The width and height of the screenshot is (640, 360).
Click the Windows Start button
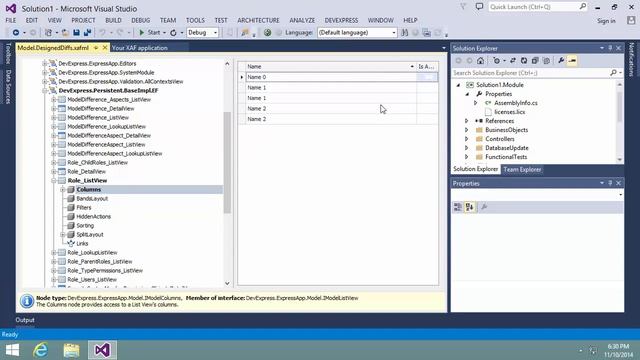click(x=12, y=350)
